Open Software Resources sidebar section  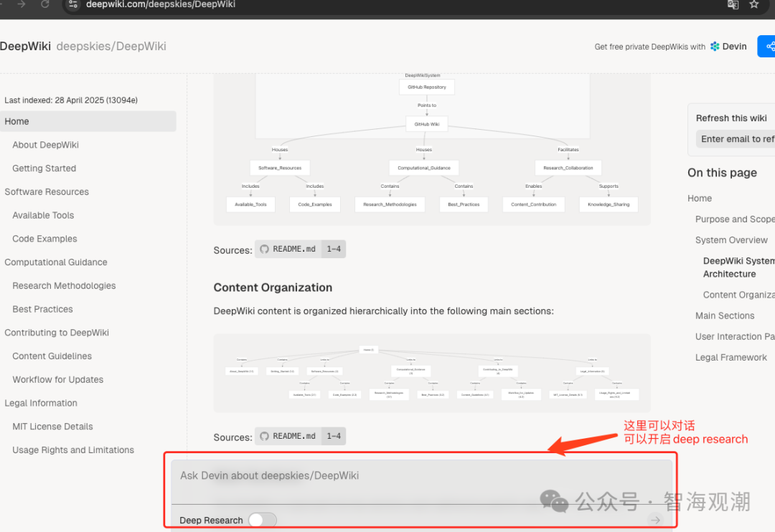(x=47, y=191)
